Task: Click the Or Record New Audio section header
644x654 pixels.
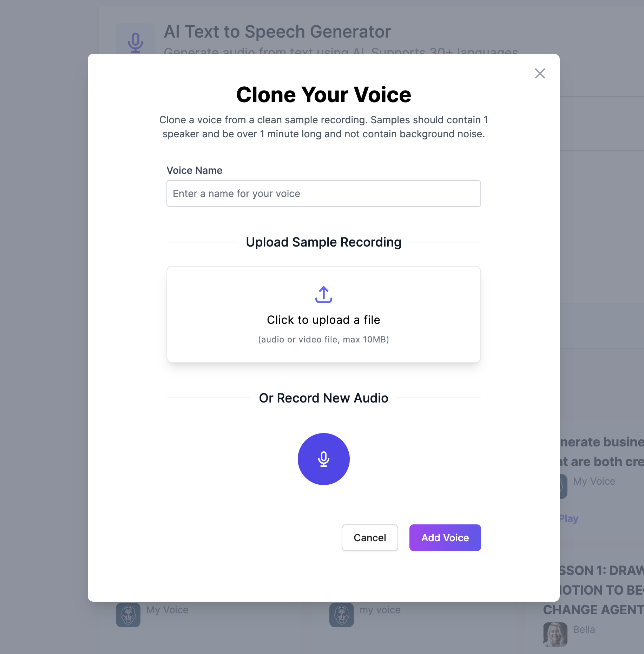Action: (x=323, y=398)
